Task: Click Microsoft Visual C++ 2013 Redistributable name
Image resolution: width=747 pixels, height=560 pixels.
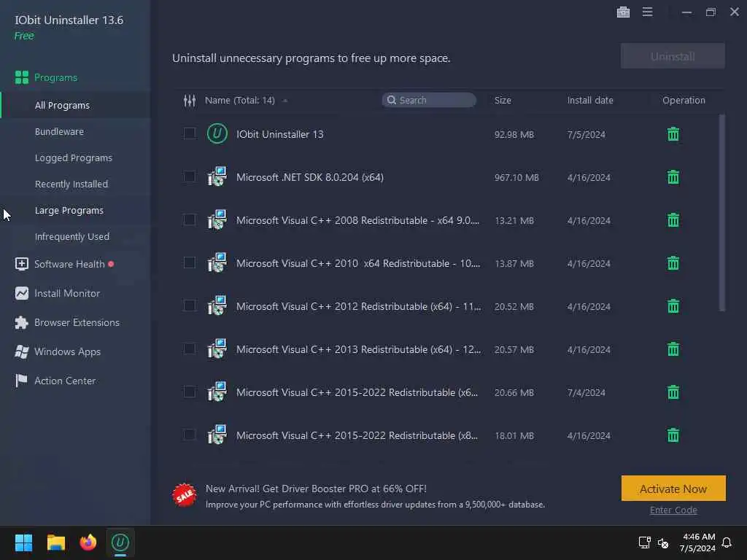Action: pos(358,349)
